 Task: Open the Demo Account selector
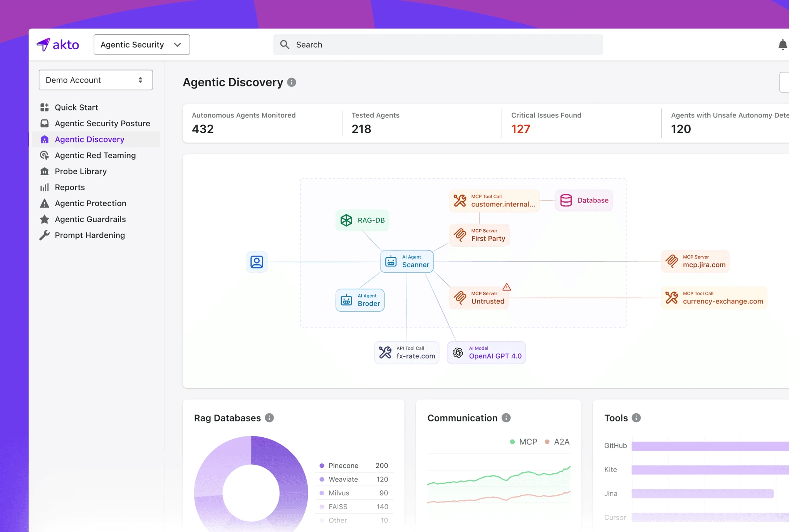[96, 80]
